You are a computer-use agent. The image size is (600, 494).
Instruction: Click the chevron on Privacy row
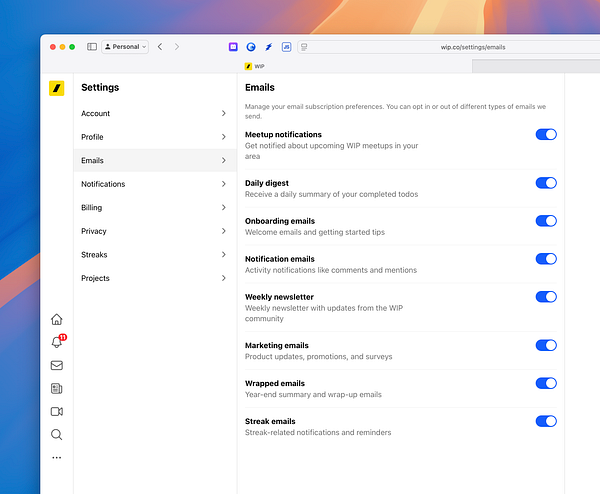click(x=224, y=231)
